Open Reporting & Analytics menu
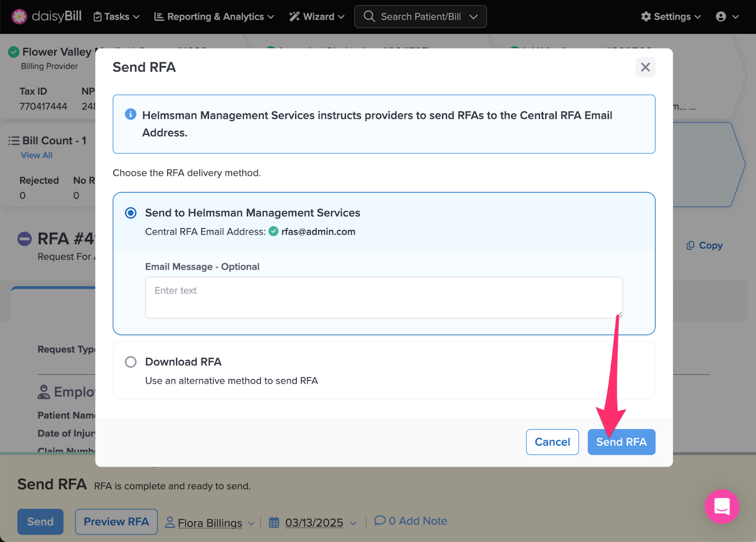This screenshot has height=542, width=756. pyautogui.click(x=214, y=17)
